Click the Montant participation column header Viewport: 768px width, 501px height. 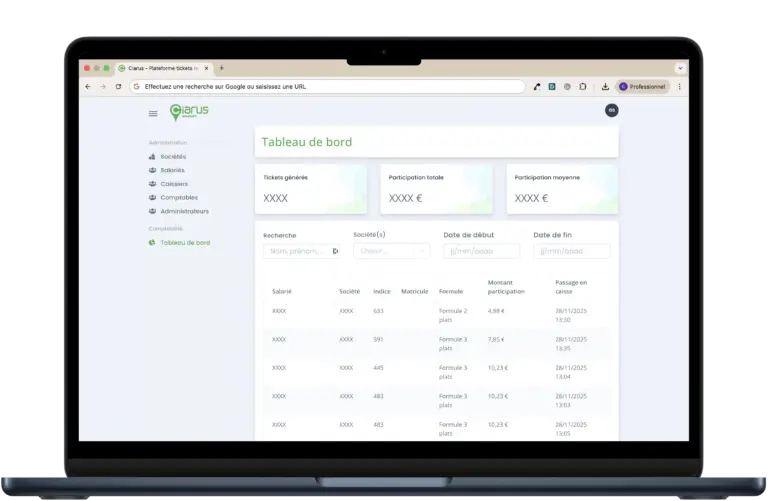[x=506, y=287]
